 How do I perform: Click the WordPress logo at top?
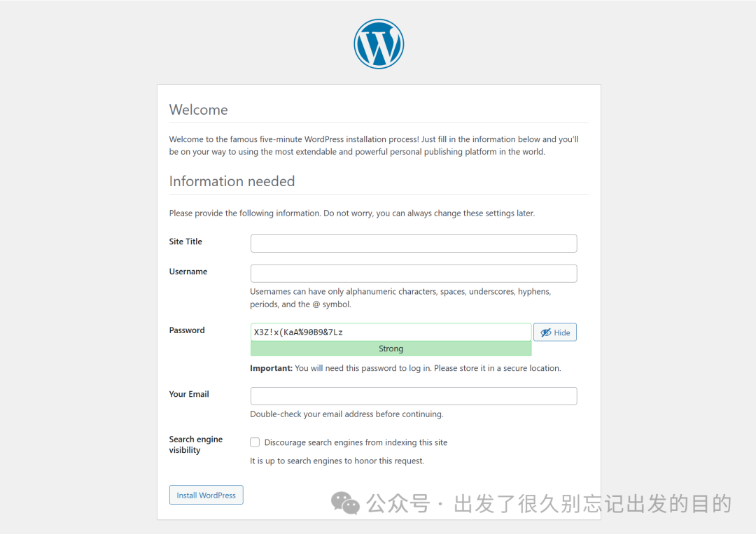(379, 43)
